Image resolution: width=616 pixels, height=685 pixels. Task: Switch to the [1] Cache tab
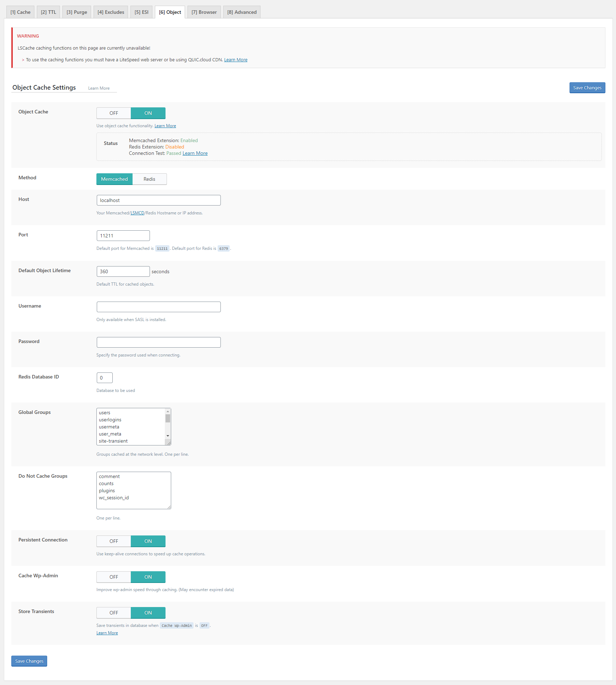(21, 12)
